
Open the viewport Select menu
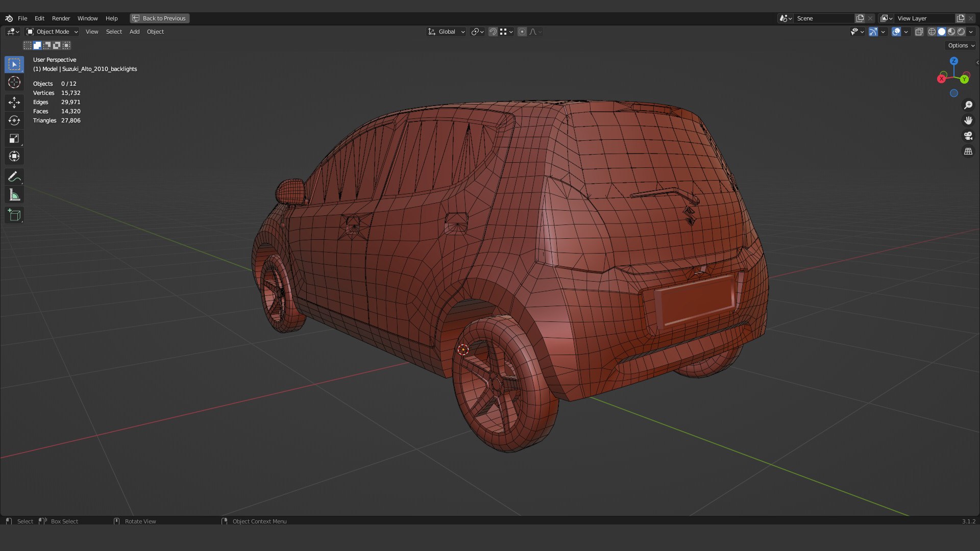click(x=114, y=32)
